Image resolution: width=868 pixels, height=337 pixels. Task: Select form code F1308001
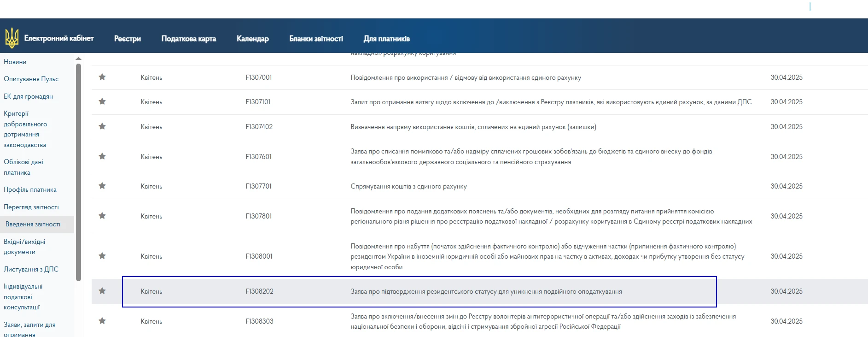[259, 256]
